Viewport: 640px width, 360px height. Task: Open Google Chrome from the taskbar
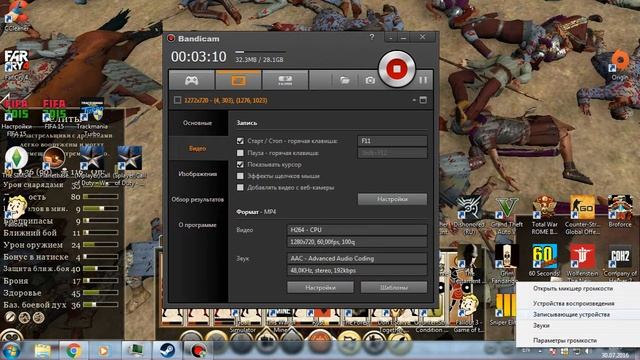click(73, 351)
